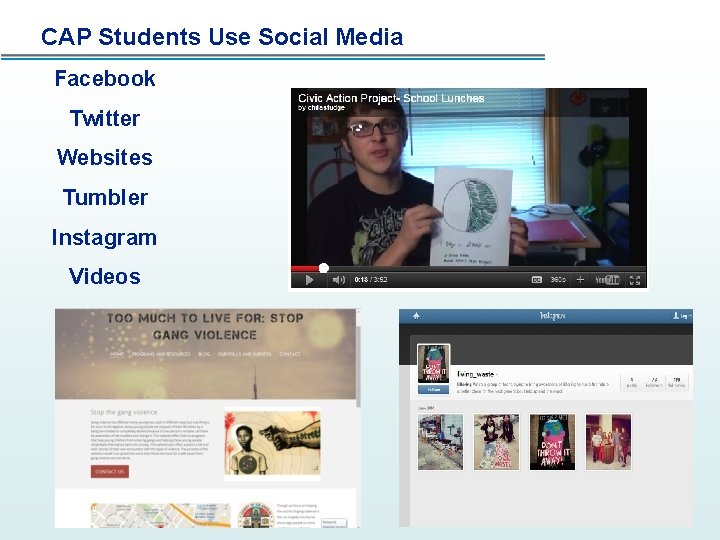This screenshot has height=540, width=720.
Task: Play the School Lunches video
Action: coord(309,280)
